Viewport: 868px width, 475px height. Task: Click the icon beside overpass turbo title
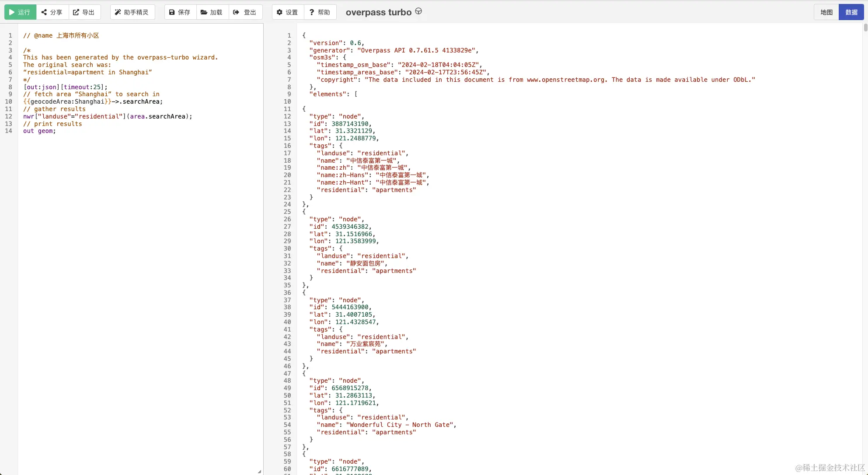418,11
